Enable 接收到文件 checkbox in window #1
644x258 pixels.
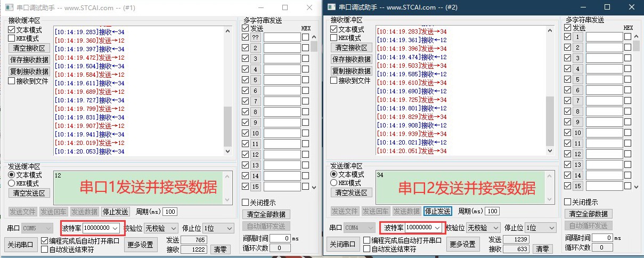[12, 81]
